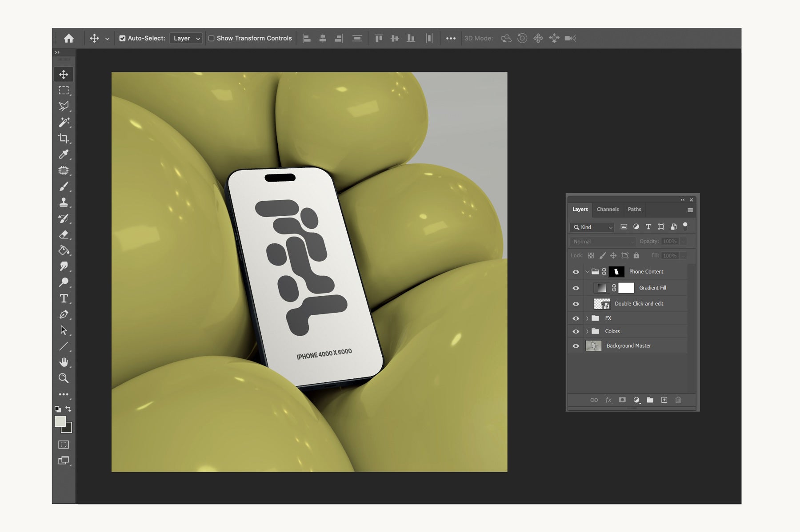Select the Double Click and edit layer
800x532 pixels.
coord(639,304)
